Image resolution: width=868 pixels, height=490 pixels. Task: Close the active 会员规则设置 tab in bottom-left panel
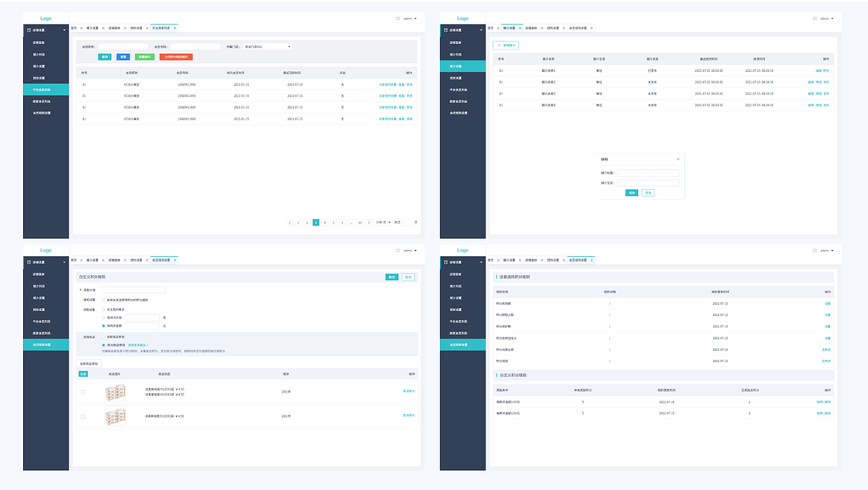174,260
